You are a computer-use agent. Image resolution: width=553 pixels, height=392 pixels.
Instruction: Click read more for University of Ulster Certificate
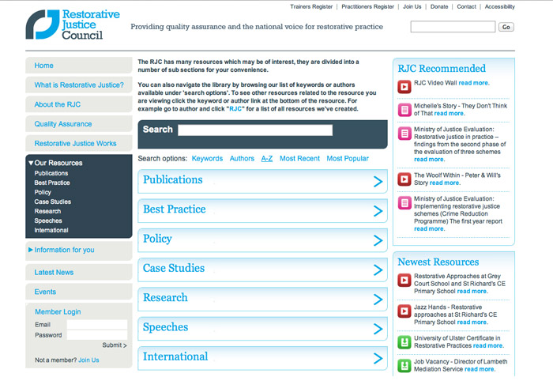(488, 346)
